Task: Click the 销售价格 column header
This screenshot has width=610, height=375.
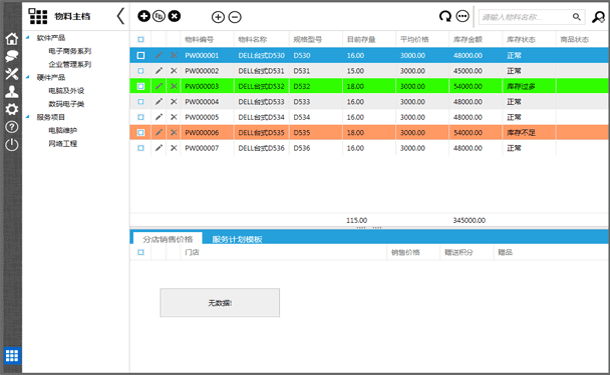Action: coord(405,252)
